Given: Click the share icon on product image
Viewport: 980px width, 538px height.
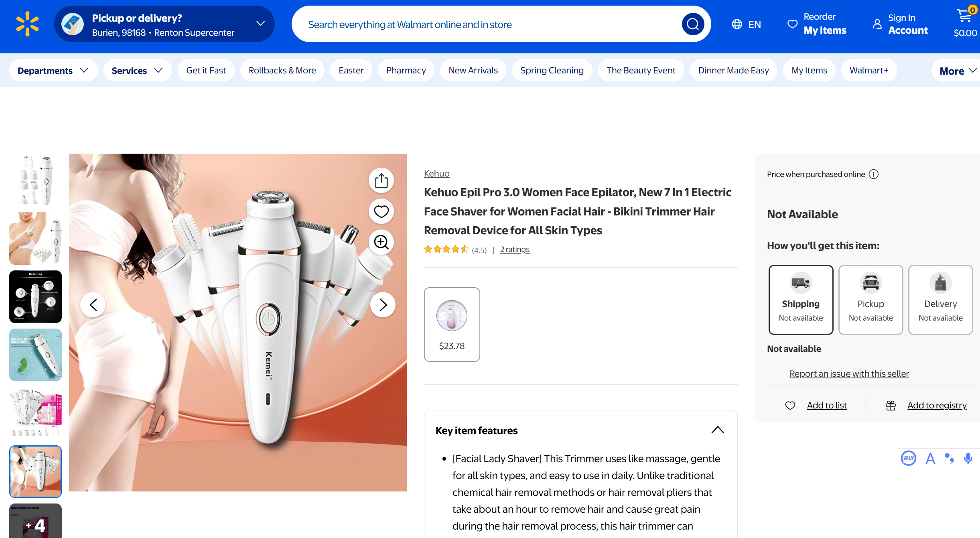Looking at the screenshot, I should (x=381, y=181).
